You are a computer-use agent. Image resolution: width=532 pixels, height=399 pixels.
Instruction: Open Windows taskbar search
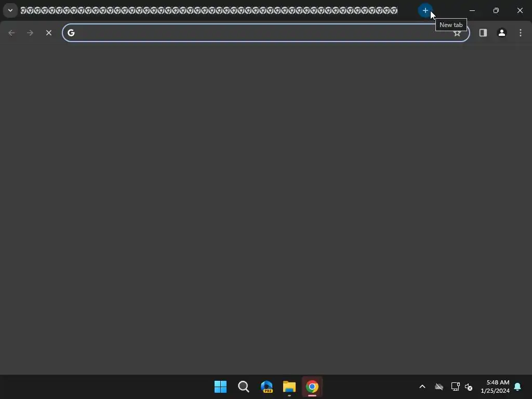pyautogui.click(x=244, y=387)
